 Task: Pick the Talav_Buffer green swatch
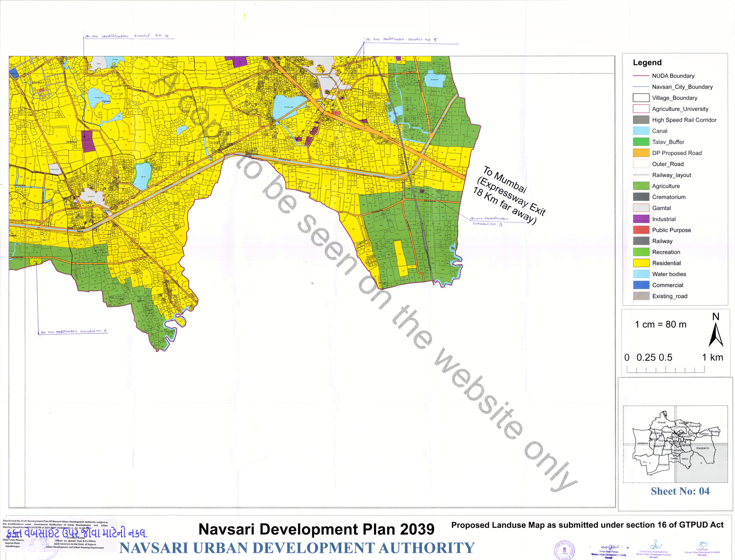(x=641, y=142)
